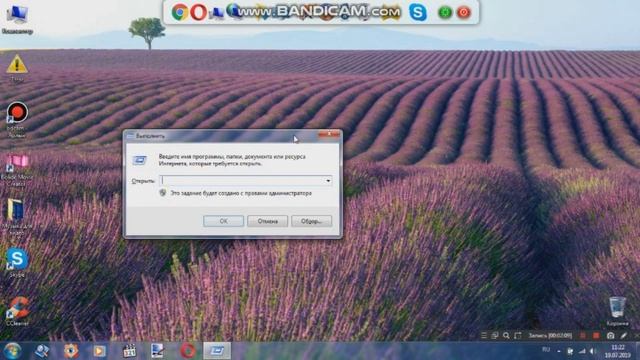Open Windows Media Player from taskbar
640x360 pixels.
coord(99,351)
